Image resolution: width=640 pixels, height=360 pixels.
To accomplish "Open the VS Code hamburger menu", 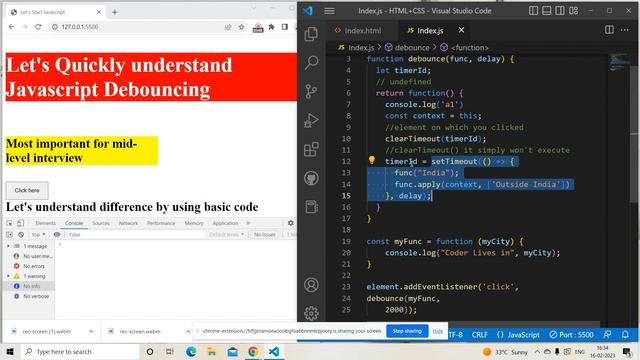I will coord(329,11).
